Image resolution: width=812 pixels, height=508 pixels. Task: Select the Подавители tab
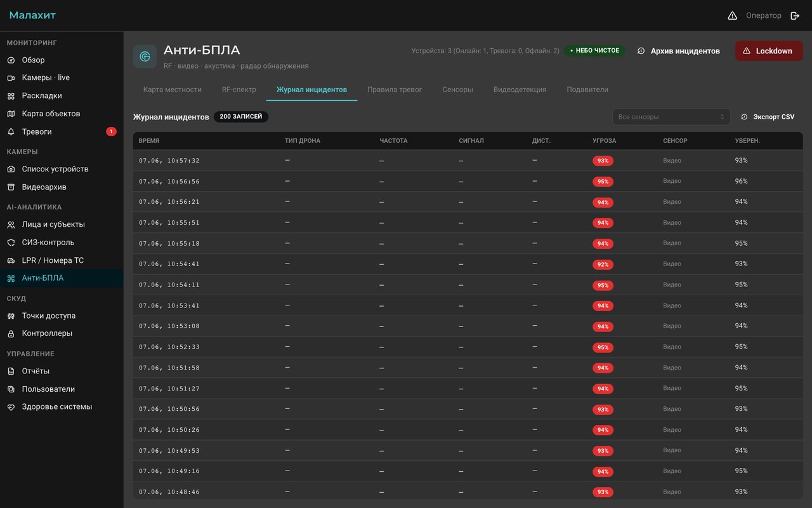(587, 90)
